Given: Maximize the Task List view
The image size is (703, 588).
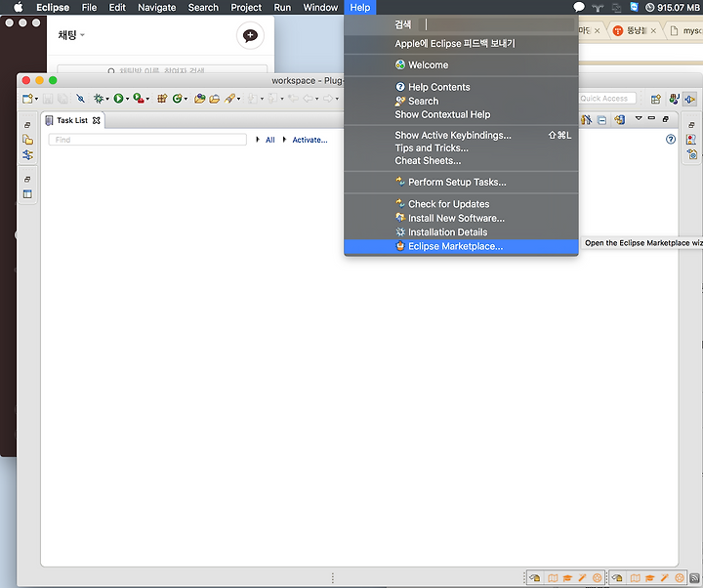Looking at the screenshot, I should (666, 119).
